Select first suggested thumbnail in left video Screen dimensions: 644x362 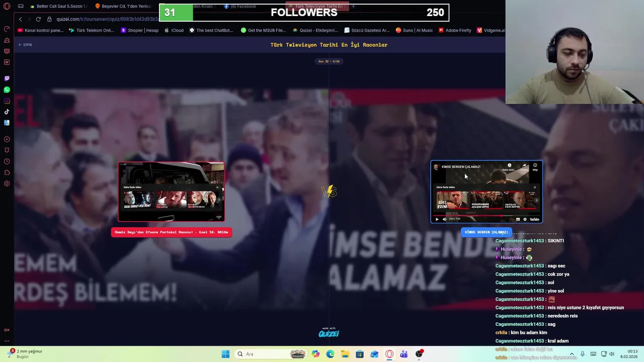click(138, 200)
